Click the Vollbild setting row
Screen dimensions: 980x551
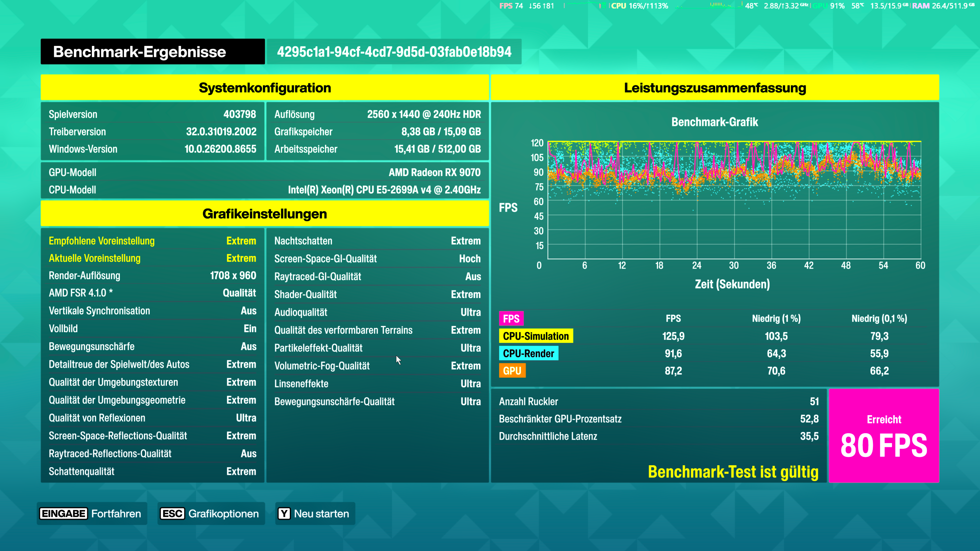pos(153,329)
